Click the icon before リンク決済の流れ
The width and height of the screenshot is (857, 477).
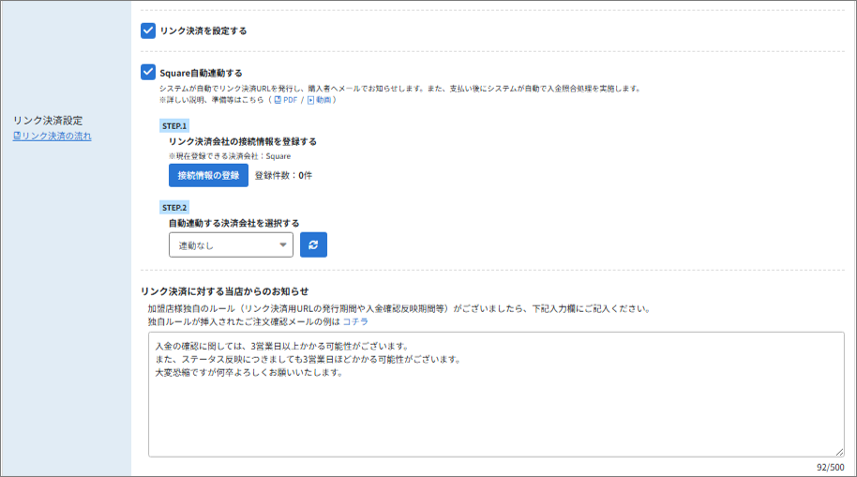(16, 135)
